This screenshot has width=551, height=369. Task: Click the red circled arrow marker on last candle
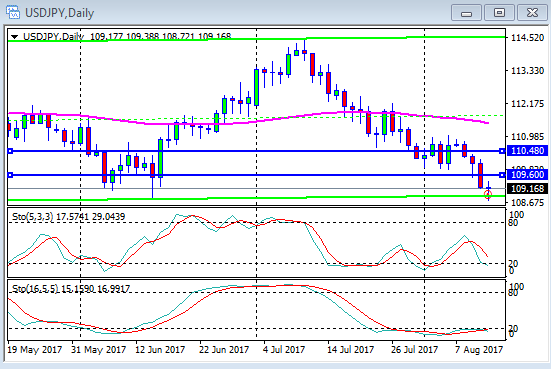[488, 194]
